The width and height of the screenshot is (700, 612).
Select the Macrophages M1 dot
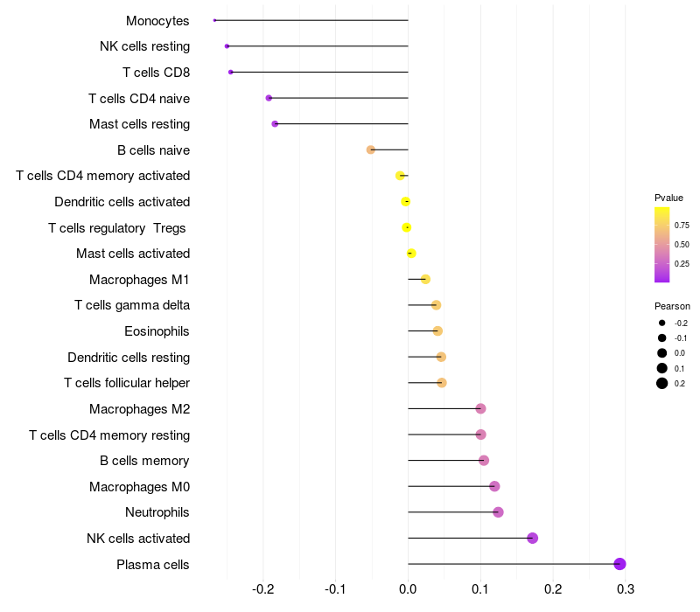coord(425,279)
